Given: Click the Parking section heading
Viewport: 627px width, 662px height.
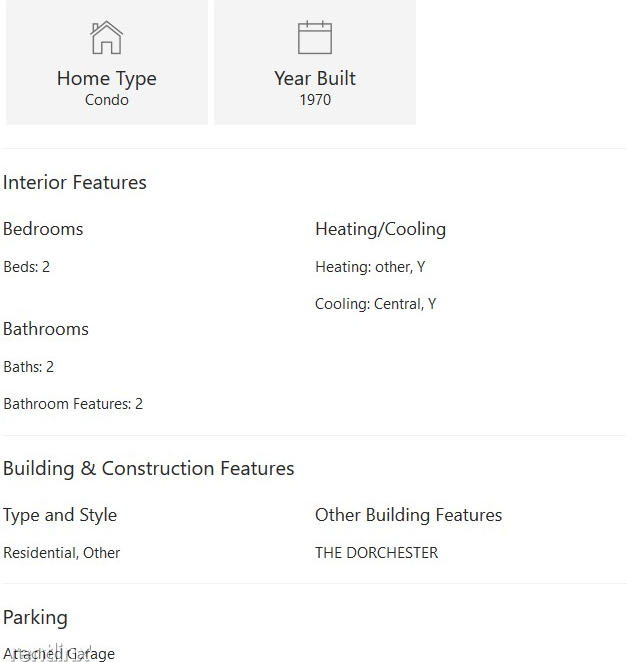Looking at the screenshot, I should [35, 617].
